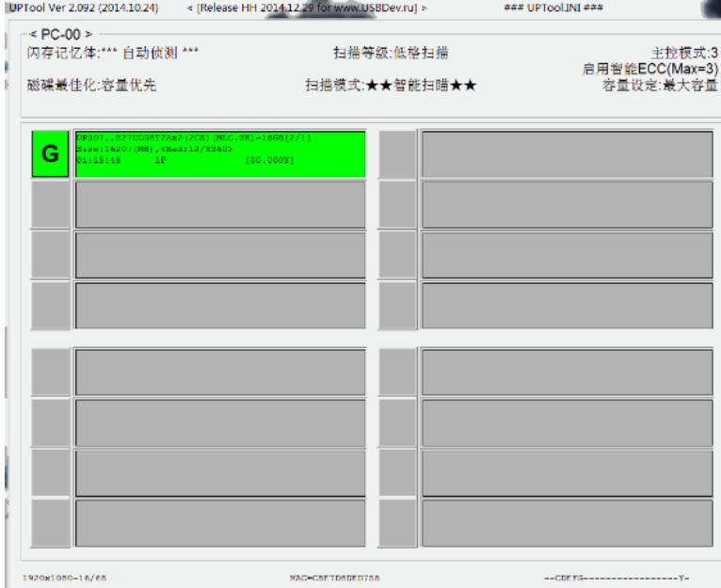Click the third port button in left column
The image size is (721, 588).
click(51, 255)
